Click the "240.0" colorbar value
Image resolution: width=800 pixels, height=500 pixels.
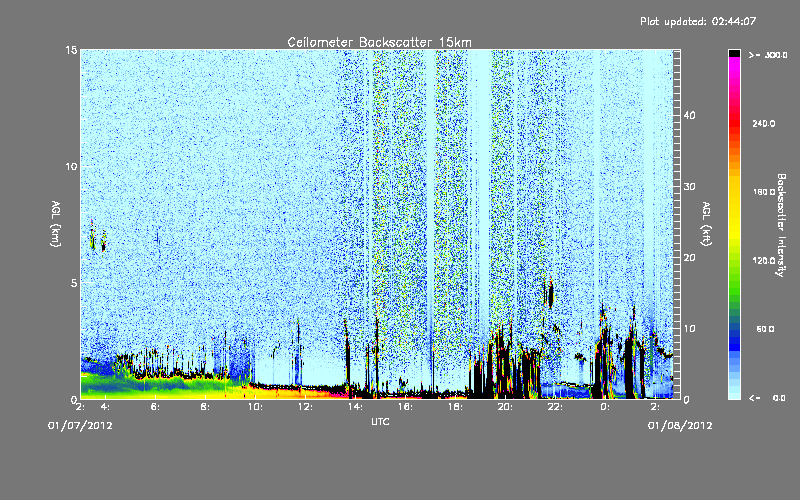tap(764, 123)
